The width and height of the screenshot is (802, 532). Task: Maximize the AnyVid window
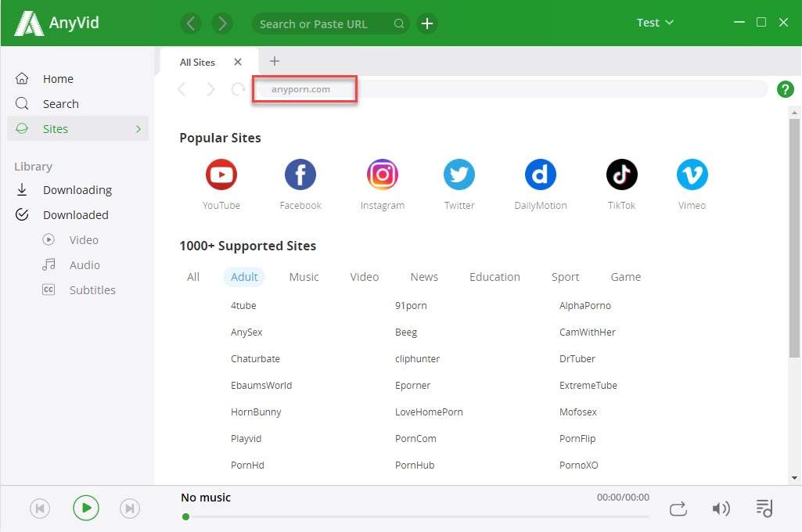(x=761, y=23)
